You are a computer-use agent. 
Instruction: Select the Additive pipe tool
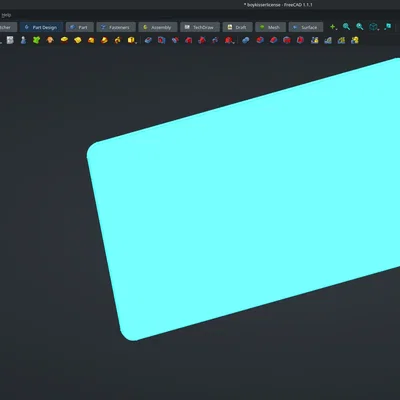point(104,40)
